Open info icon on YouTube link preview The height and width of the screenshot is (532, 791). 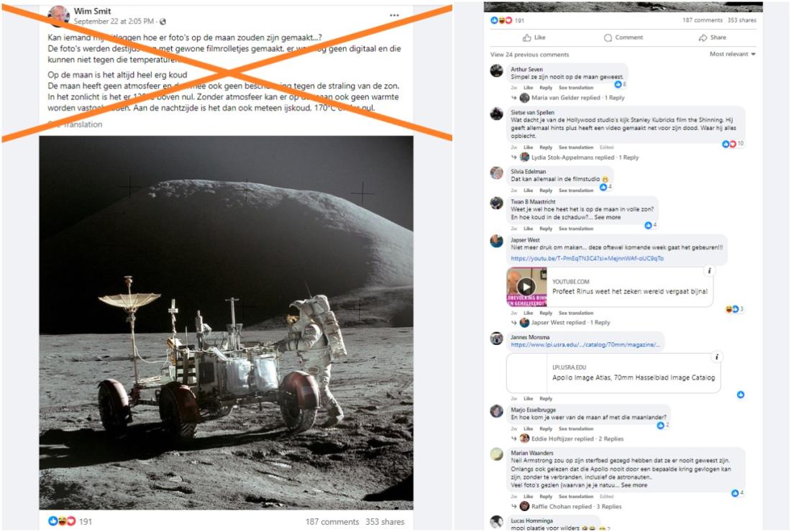click(x=709, y=271)
